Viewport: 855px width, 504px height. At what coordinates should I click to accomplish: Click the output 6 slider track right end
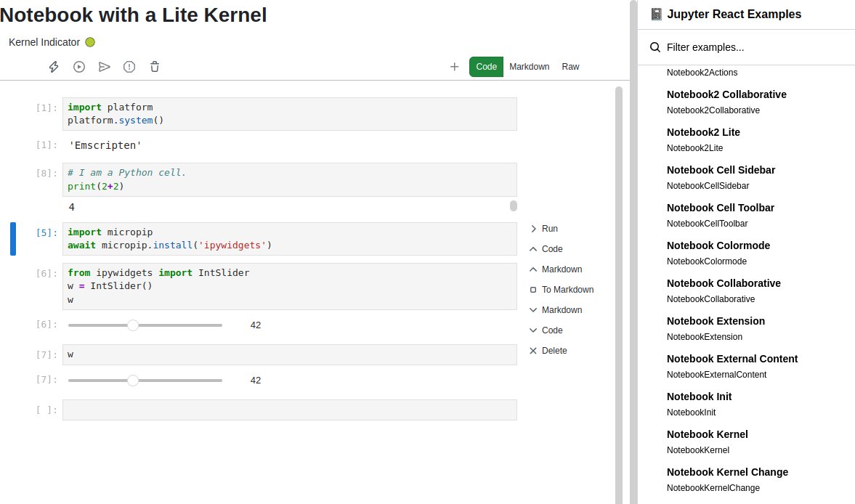220,325
